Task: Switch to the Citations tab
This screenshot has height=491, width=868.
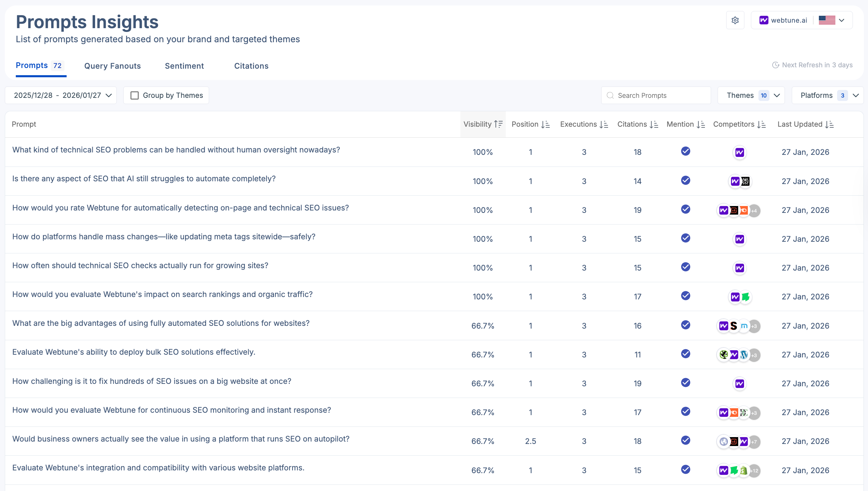Action: tap(251, 66)
